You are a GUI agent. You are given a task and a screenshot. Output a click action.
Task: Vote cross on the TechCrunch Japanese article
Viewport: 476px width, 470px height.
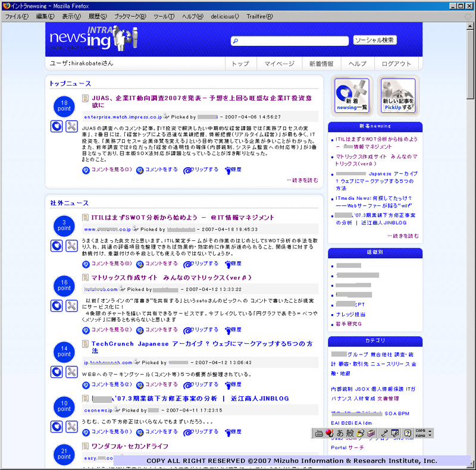pyautogui.click(x=71, y=372)
